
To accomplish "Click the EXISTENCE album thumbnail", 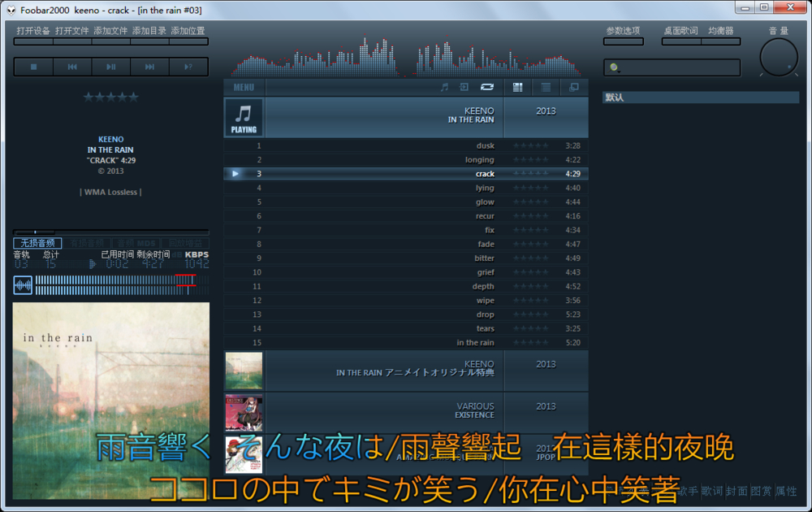I will [244, 413].
